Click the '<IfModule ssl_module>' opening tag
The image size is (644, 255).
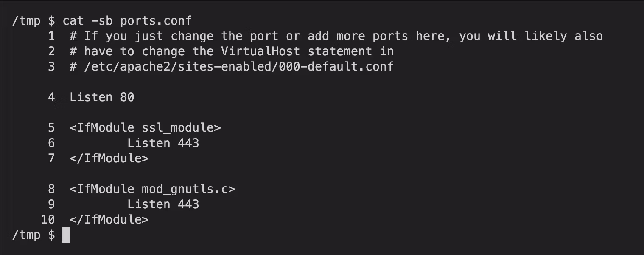(x=145, y=128)
